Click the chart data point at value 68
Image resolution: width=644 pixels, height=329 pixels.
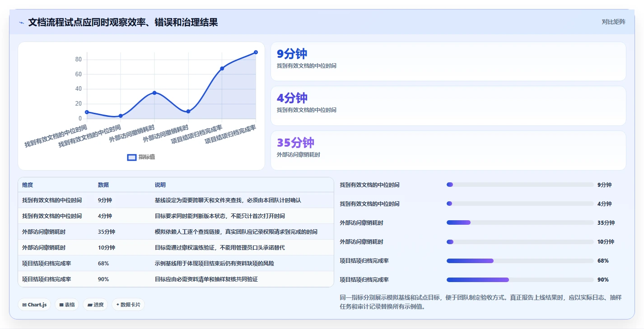(222, 69)
